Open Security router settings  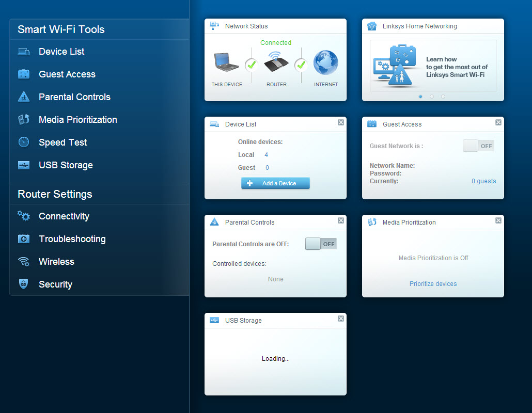(55, 284)
